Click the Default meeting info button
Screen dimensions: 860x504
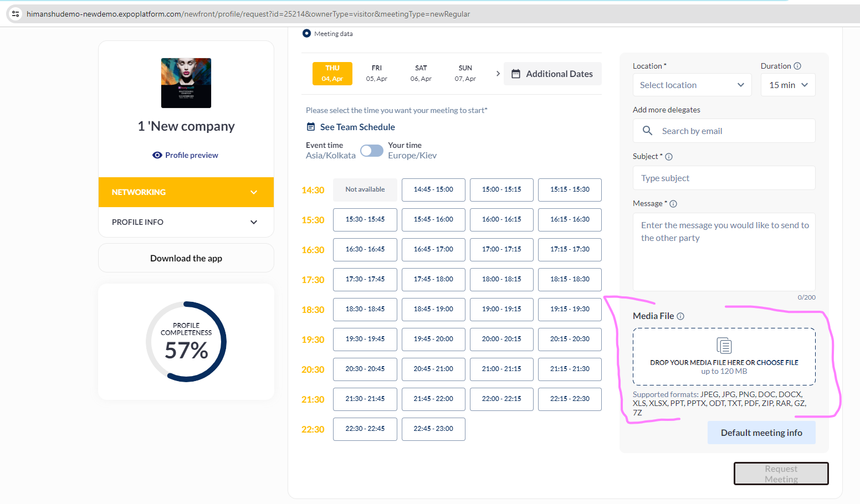(761, 433)
